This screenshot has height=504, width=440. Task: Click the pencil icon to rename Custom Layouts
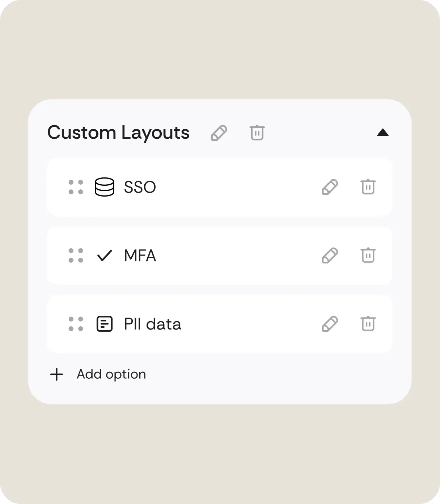(219, 133)
